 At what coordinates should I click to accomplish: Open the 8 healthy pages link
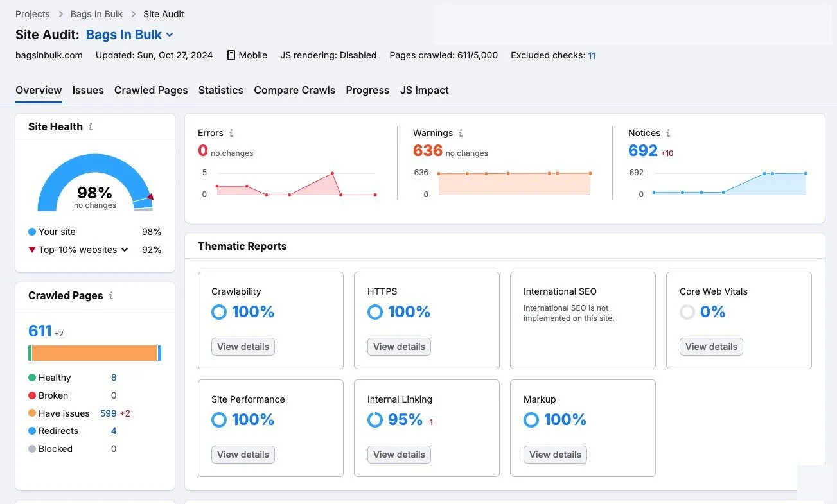coord(114,378)
